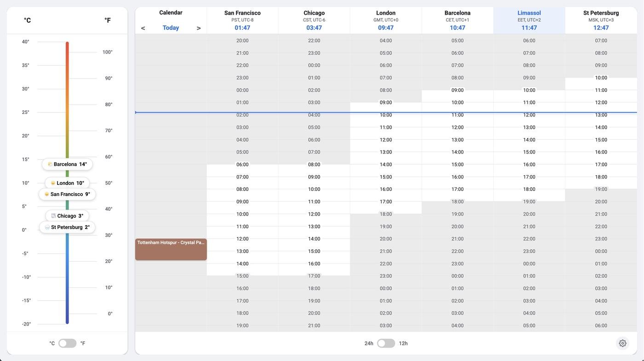Open settings gear icon
This screenshot has height=361, width=644.
622,343
